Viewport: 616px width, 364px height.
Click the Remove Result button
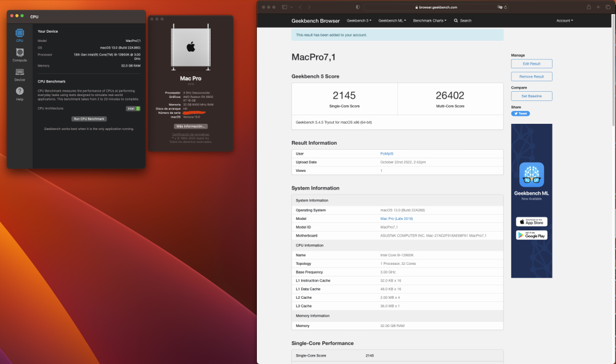532,76
